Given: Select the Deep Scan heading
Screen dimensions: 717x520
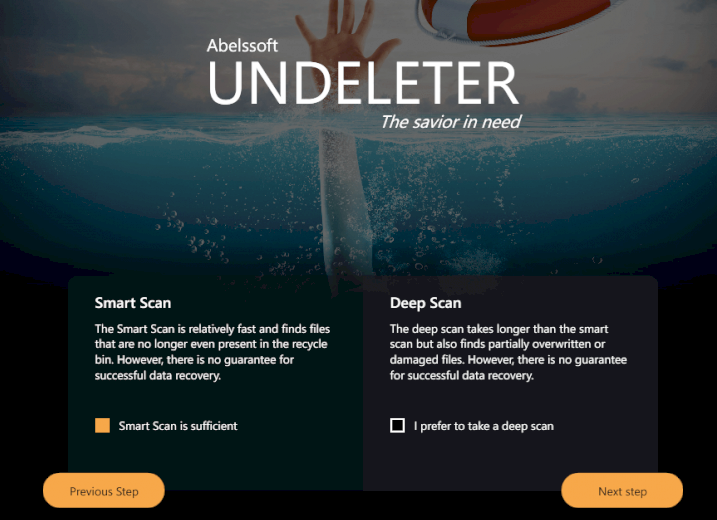Looking at the screenshot, I should (425, 303).
